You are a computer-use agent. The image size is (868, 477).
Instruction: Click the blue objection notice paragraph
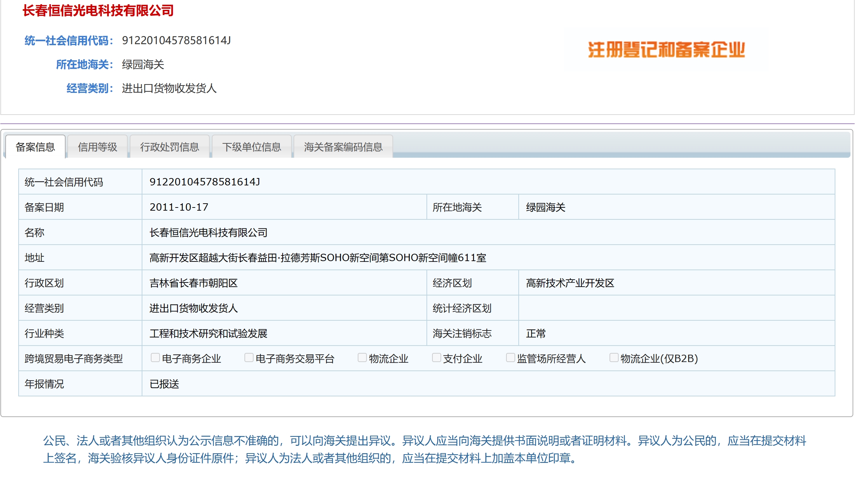pyautogui.click(x=425, y=449)
